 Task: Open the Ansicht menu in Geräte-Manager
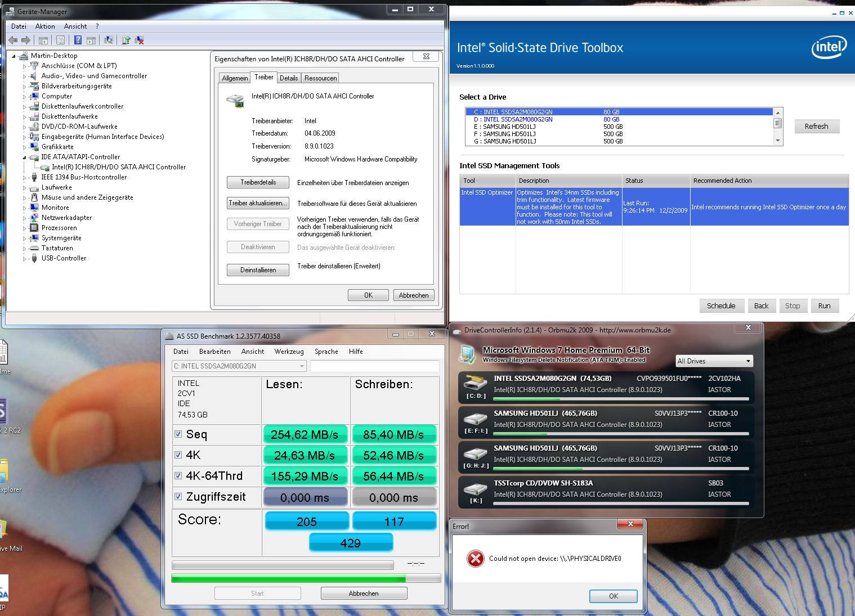[75, 26]
